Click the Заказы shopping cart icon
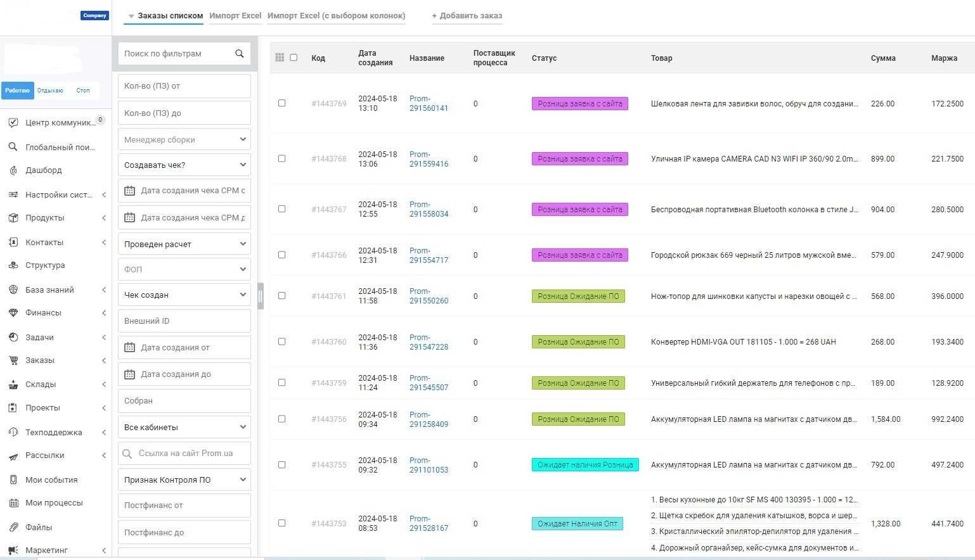975x560 pixels. coord(13,360)
